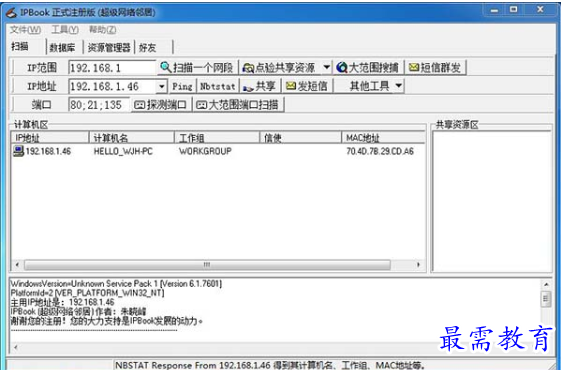The width and height of the screenshot is (561, 370).
Task: Click HELLO_WJH-PC computer name cell
Action: (x=123, y=151)
